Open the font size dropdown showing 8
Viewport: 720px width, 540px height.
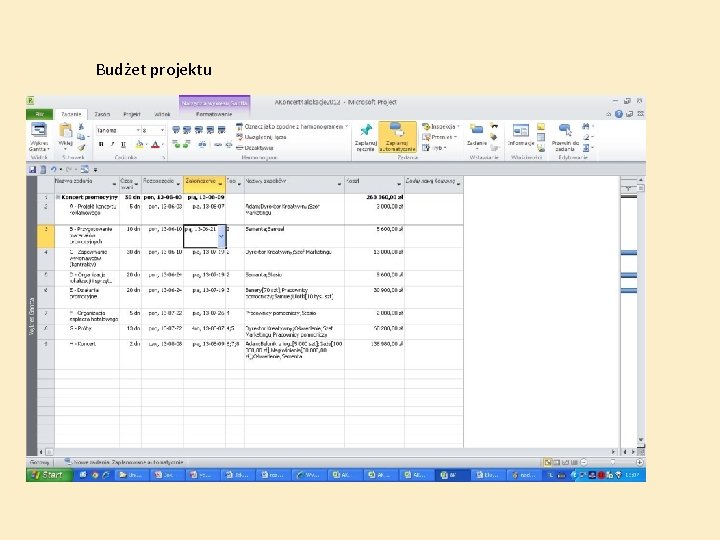(162, 130)
